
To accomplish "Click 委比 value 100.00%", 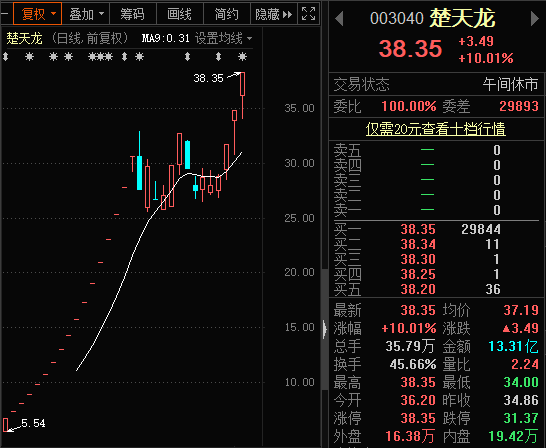I will (x=409, y=106).
